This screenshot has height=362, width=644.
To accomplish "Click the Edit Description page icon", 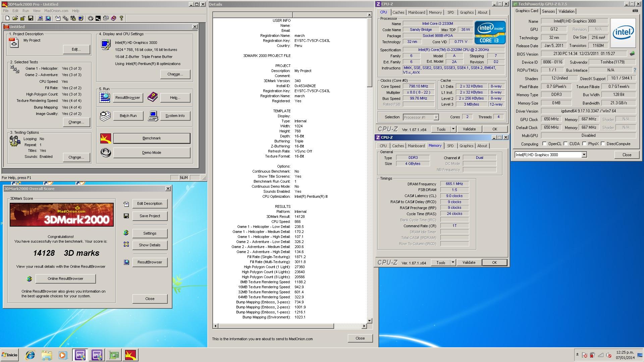I will point(126,203).
